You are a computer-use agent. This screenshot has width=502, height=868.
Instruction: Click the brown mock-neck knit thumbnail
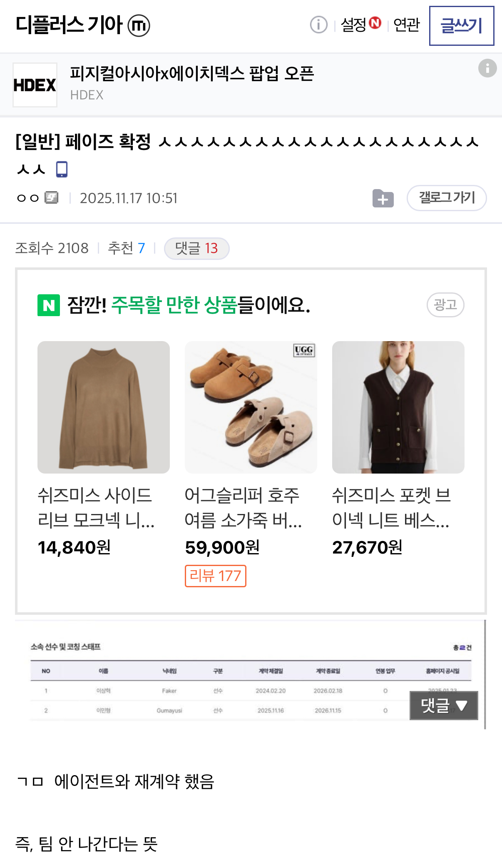pos(104,407)
